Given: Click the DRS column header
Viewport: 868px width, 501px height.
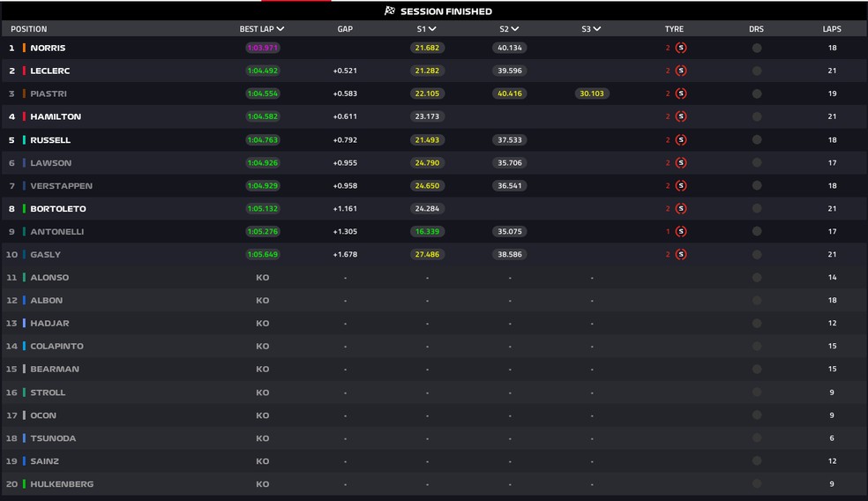Looking at the screenshot, I should tap(756, 29).
